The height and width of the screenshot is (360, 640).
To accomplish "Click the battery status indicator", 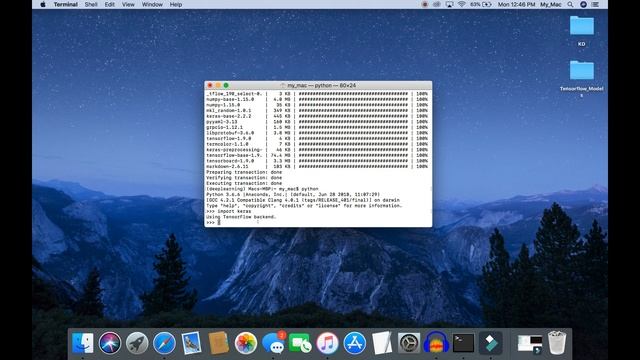I will click(x=481, y=4).
